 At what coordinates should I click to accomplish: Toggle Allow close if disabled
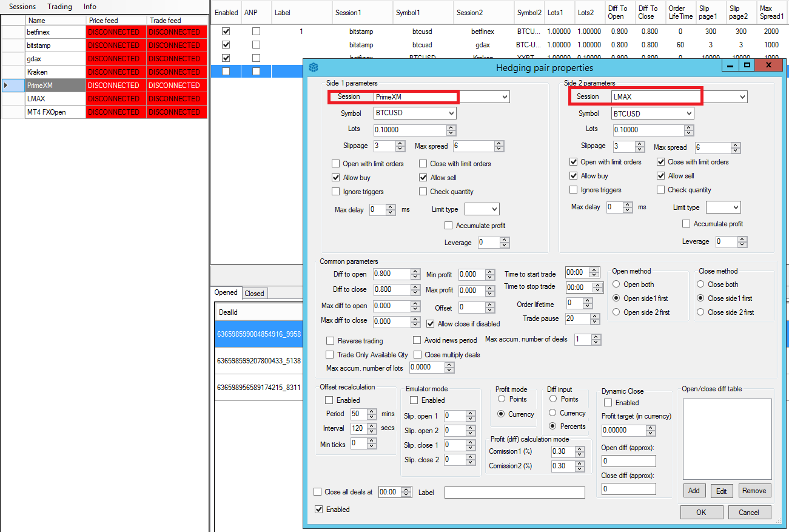[x=431, y=324]
